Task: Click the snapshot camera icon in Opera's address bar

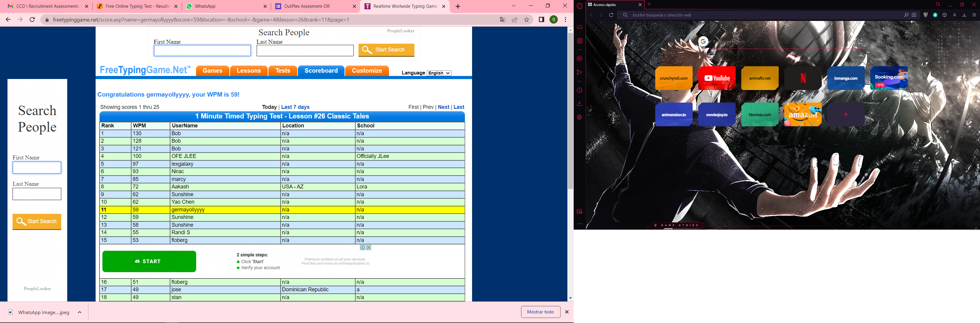Action: [914, 15]
